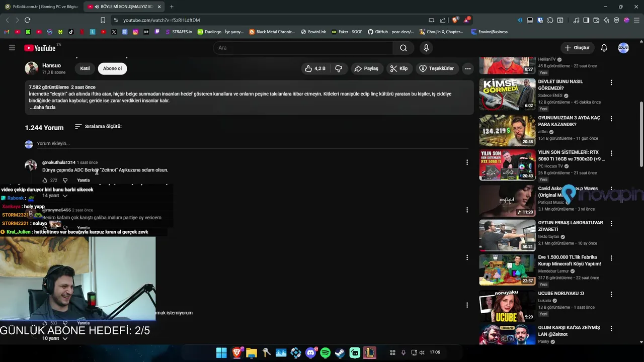Open the Sıralama ölçütü sort dropdown

(x=98, y=127)
